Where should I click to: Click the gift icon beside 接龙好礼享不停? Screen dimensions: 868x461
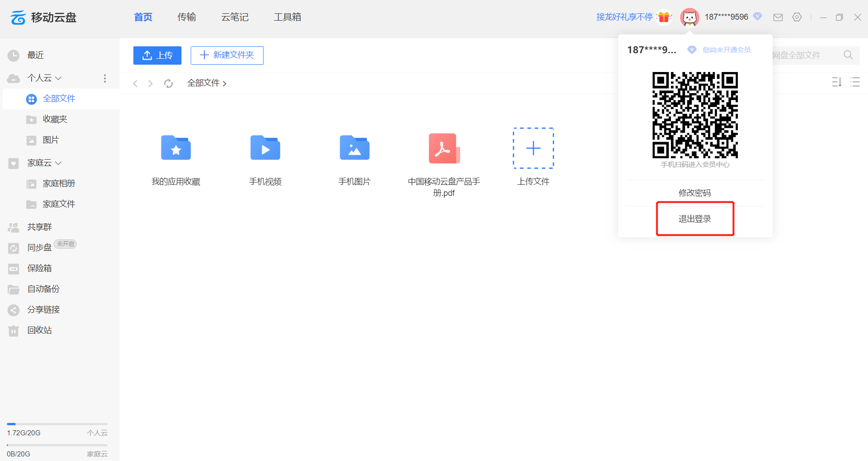[664, 17]
